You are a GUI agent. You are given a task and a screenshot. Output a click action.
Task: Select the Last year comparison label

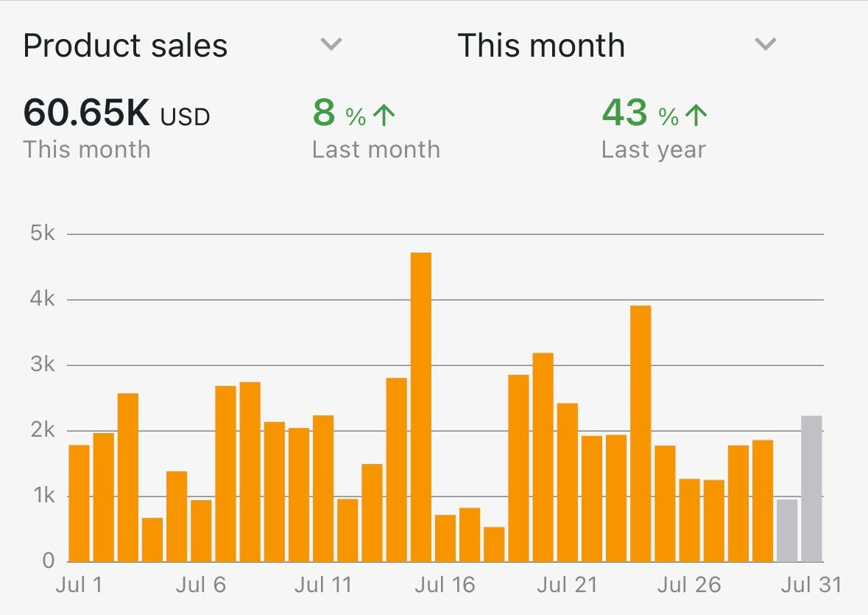[653, 150]
